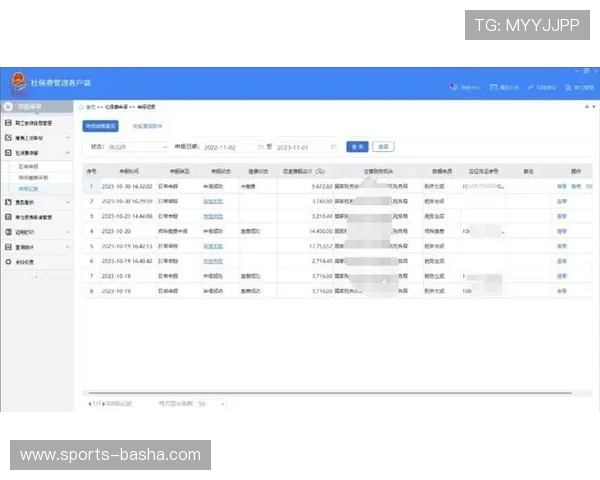This screenshot has width=600, height=480.
Task: Select 日常申报 submenu item in sidebar
Action: coord(28,166)
